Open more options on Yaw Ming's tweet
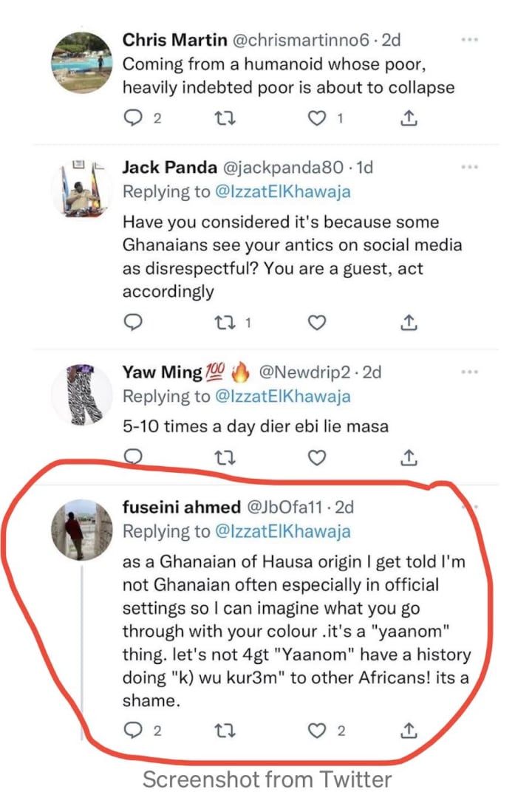 [469, 372]
